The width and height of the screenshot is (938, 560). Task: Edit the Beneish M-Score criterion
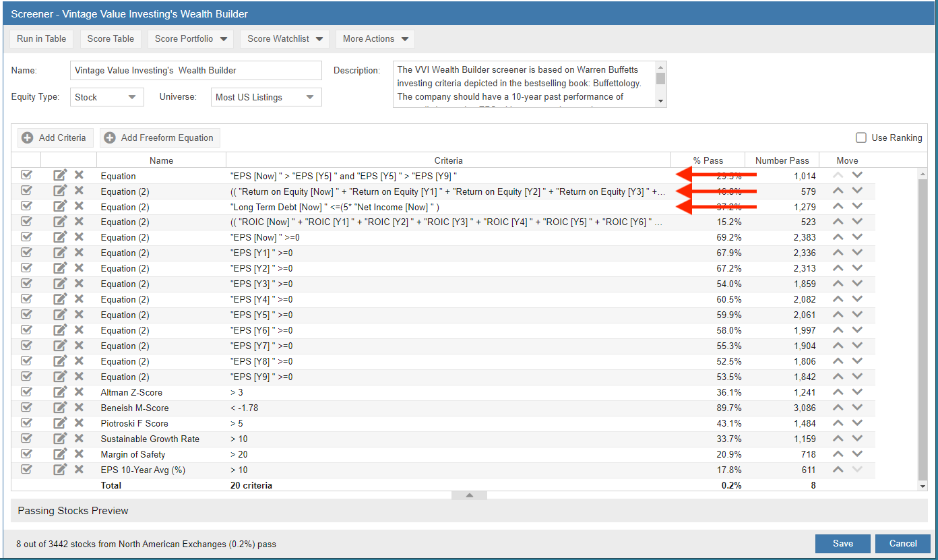pyautogui.click(x=60, y=408)
